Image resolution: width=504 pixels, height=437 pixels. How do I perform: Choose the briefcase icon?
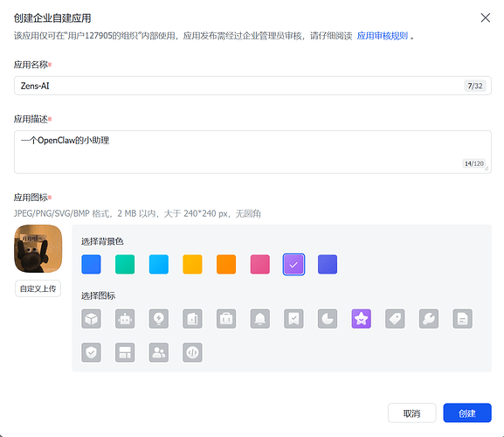(226, 319)
